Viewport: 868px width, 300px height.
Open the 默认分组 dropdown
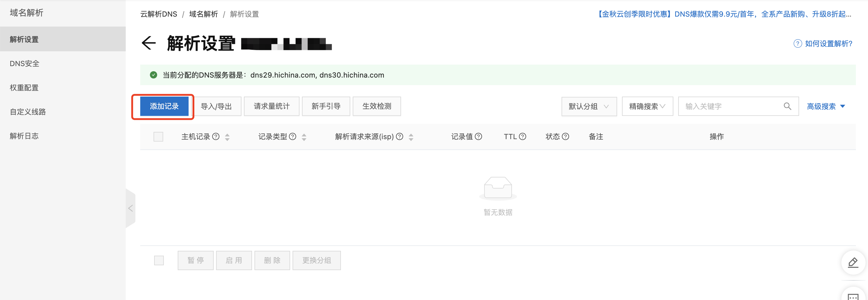589,106
